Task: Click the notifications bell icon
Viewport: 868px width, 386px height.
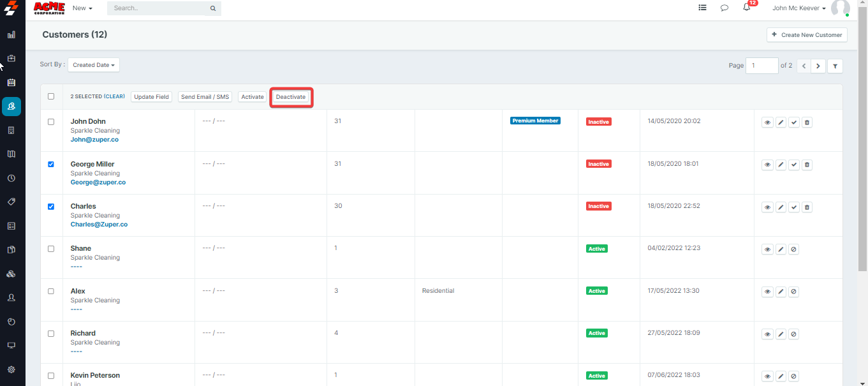Action: coord(746,8)
